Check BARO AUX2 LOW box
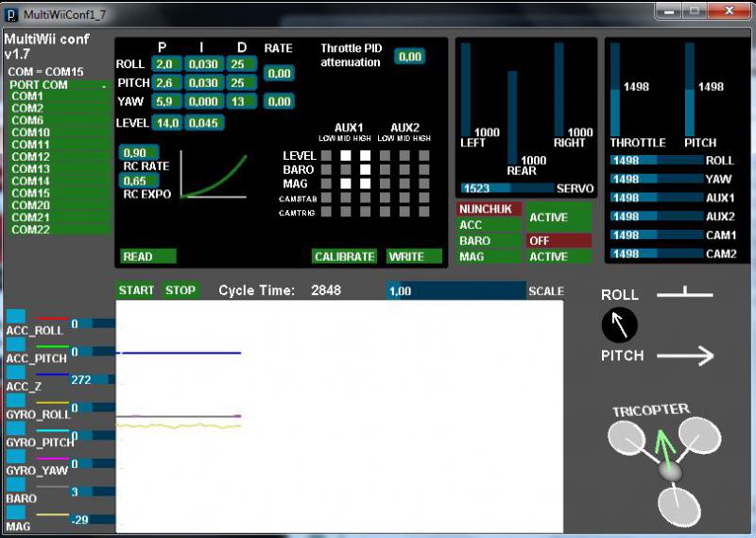Viewport: 756px width, 538px height. point(385,169)
